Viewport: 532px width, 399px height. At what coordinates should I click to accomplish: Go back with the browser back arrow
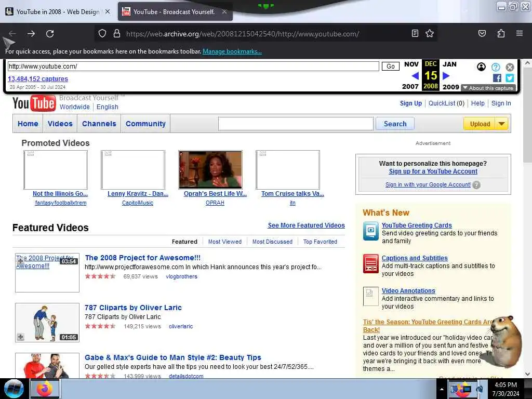pyautogui.click(x=12, y=34)
